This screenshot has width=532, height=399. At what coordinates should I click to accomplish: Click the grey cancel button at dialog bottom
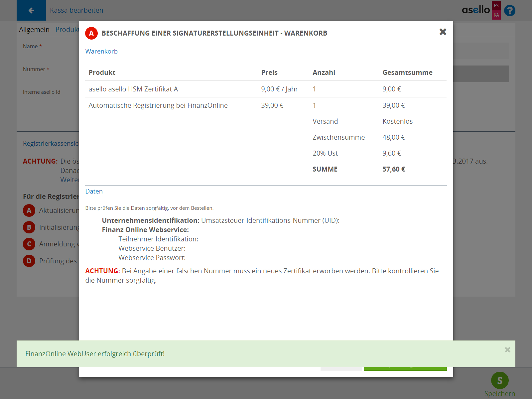[341, 369]
